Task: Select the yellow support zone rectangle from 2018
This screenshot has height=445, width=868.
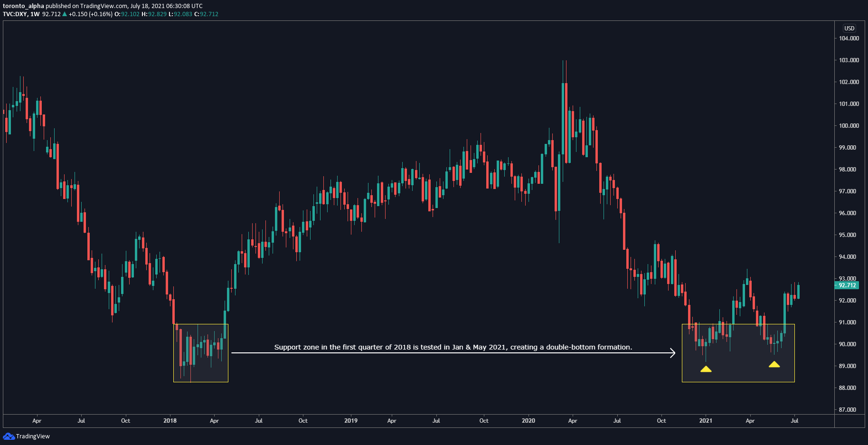Action: coord(201,352)
